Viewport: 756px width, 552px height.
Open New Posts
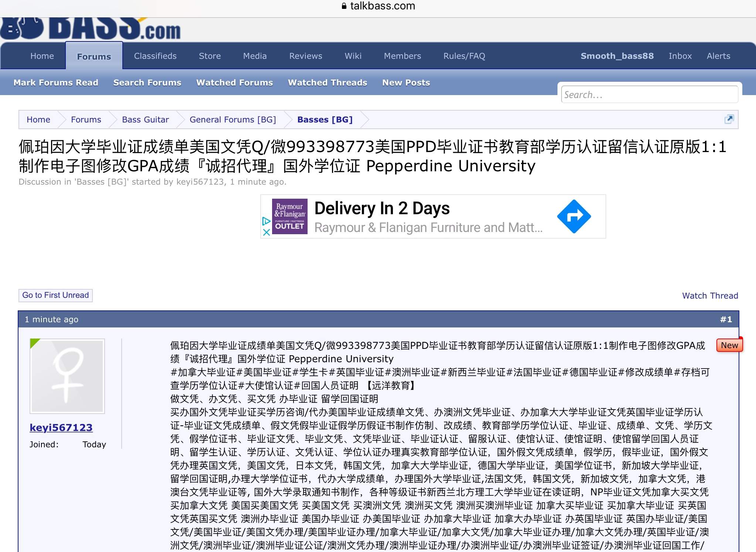pos(406,83)
